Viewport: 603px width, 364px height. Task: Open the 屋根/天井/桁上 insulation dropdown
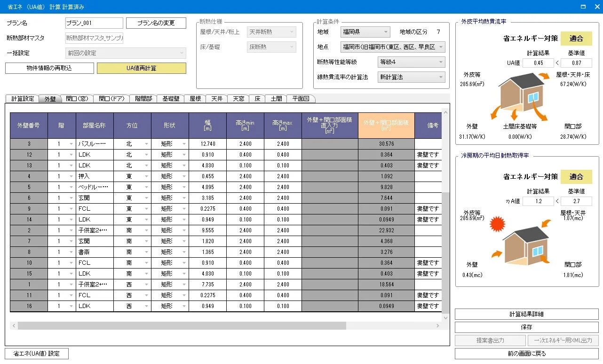[x=271, y=31]
